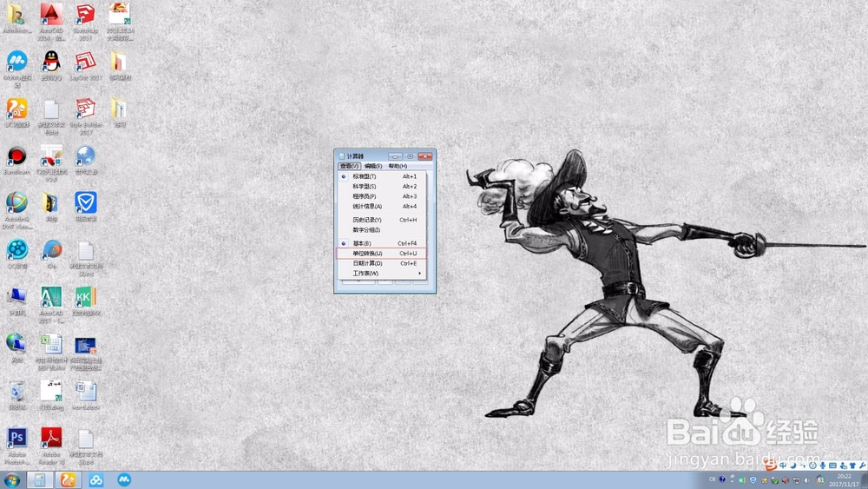The width and height of the screenshot is (868, 489).
Task: Open the blue M app taskbar icon
Action: click(x=124, y=479)
